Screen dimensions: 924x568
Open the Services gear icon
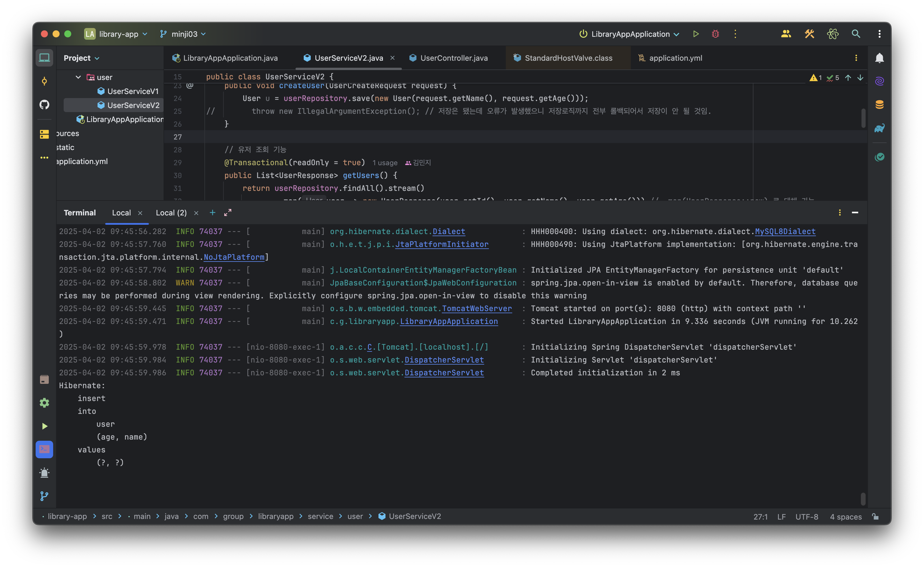tap(44, 403)
